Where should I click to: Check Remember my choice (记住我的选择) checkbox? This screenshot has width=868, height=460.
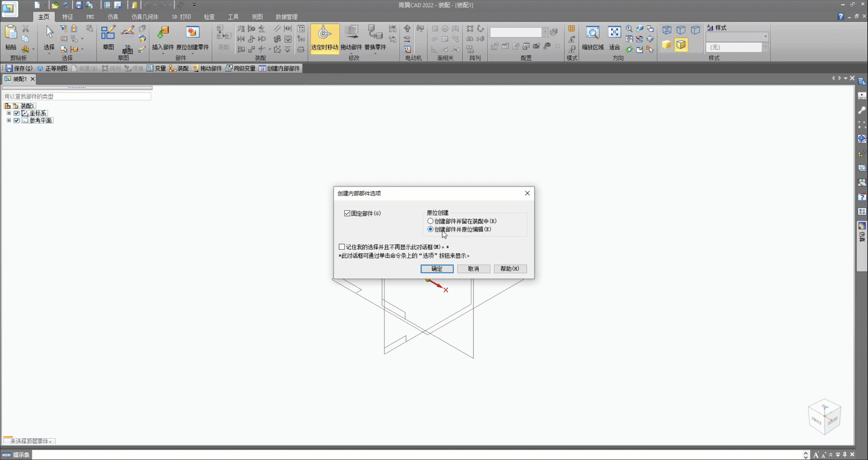pyautogui.click(x=342, y=247)
